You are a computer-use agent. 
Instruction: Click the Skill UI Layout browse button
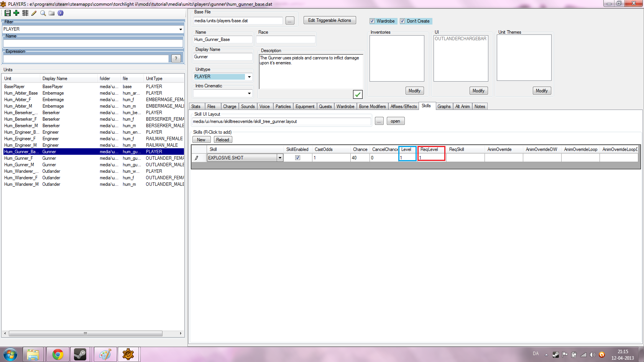(x=379, y=121)
